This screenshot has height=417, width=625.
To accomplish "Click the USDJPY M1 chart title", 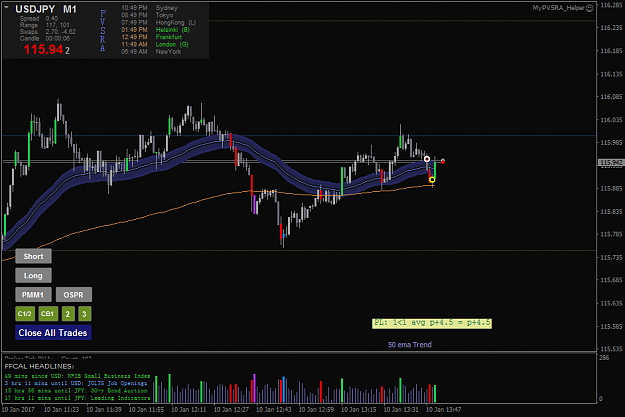I will [x=46, y=9].
